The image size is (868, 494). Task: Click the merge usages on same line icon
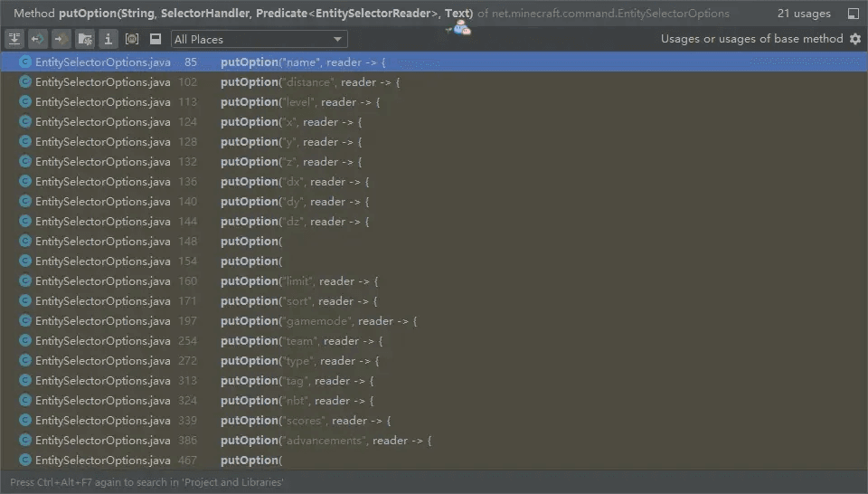pos(14,39)
